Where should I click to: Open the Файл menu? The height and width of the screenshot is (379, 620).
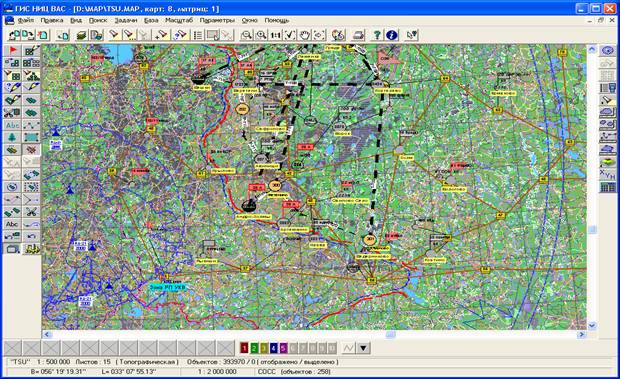[x=26, y=20]
